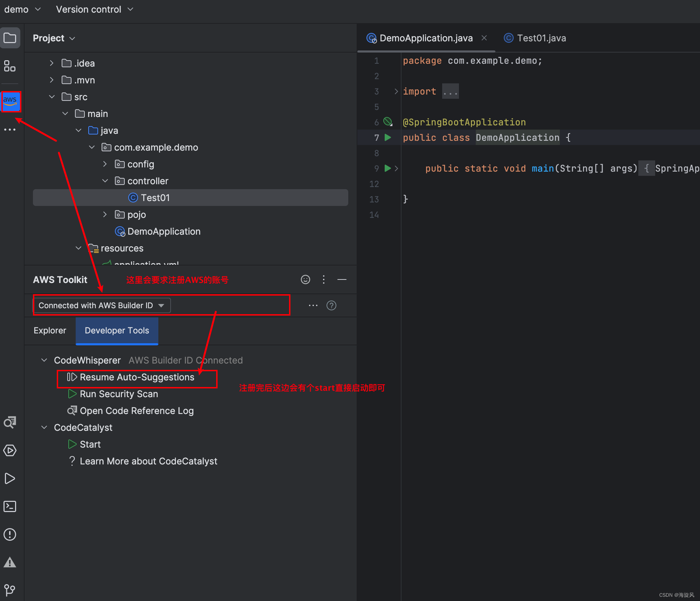Click the Resume Auto-Suggestions icon
The image size is (700, 601).
click(72, 377)
